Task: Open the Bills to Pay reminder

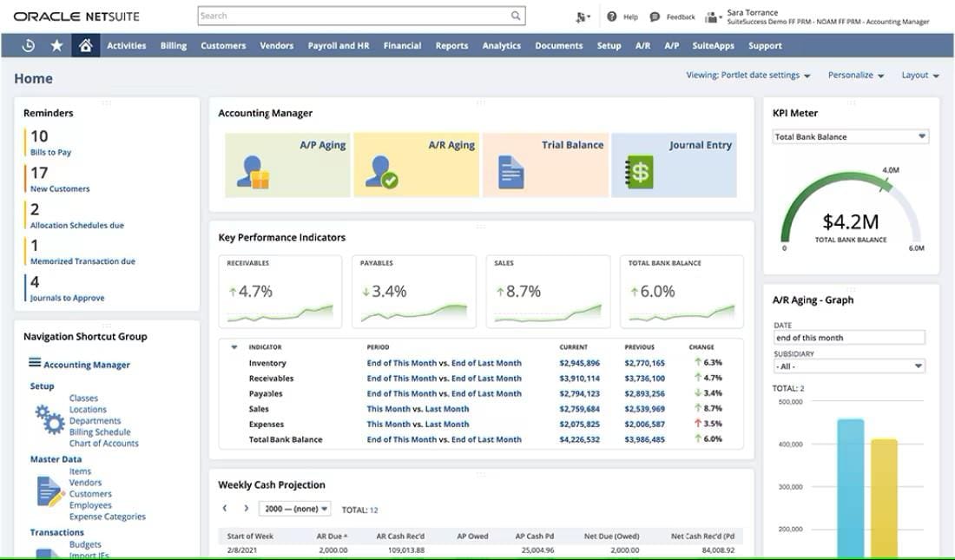Action: 50,152
